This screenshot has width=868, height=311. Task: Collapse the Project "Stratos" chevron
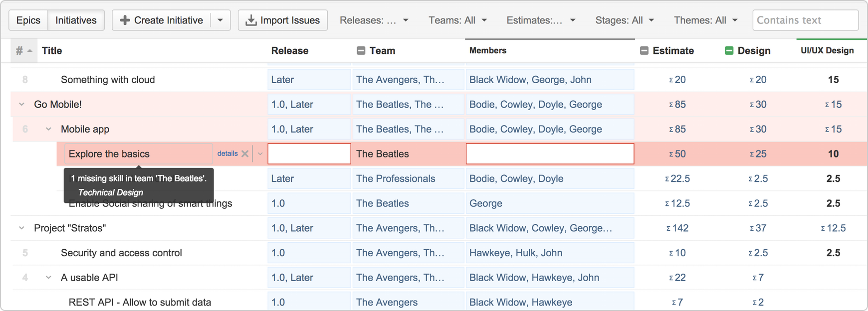pyautogui.click(x=21, y=228)
